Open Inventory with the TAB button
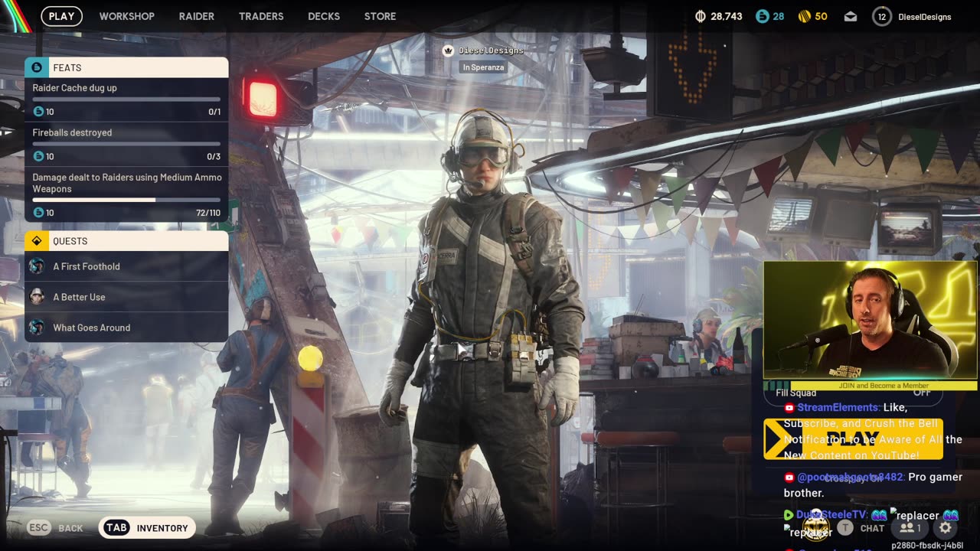This screenshot has height=551, width=980. [x=147, y=528]
